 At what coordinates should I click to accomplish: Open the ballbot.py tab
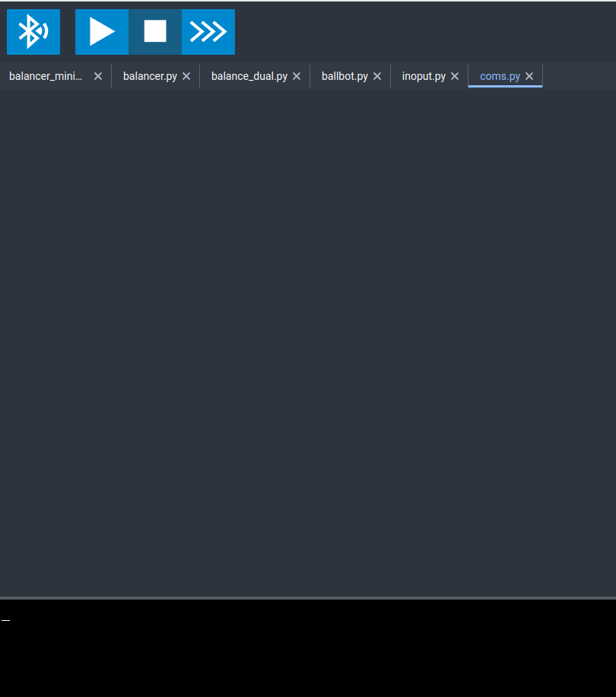pos(345,76)
